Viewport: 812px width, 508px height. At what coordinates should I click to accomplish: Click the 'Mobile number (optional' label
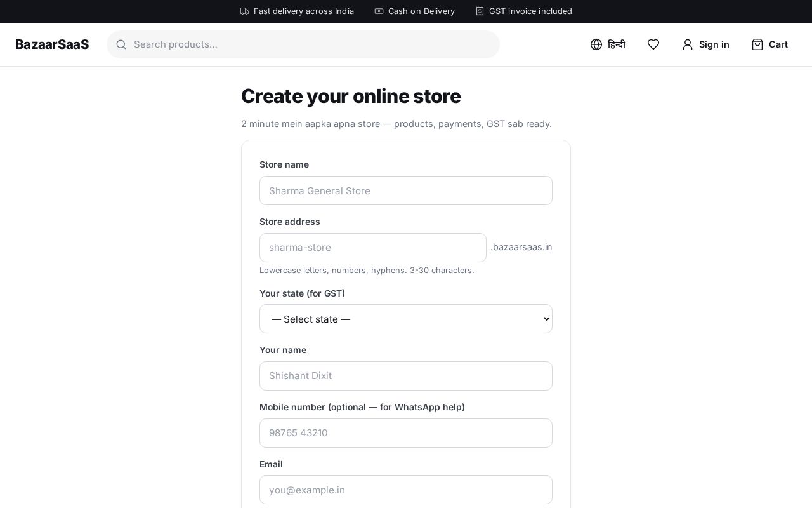pos(362,407)
